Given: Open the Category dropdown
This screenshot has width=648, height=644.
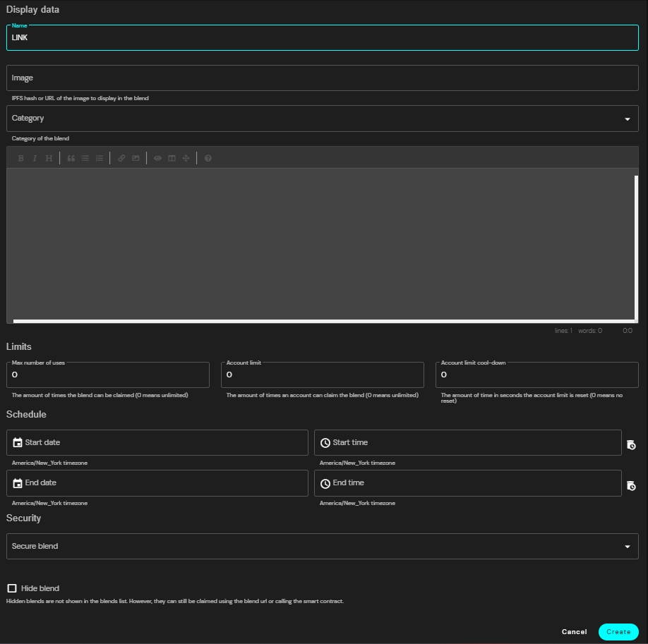Looking at the screenshot, I should [323, 119].
